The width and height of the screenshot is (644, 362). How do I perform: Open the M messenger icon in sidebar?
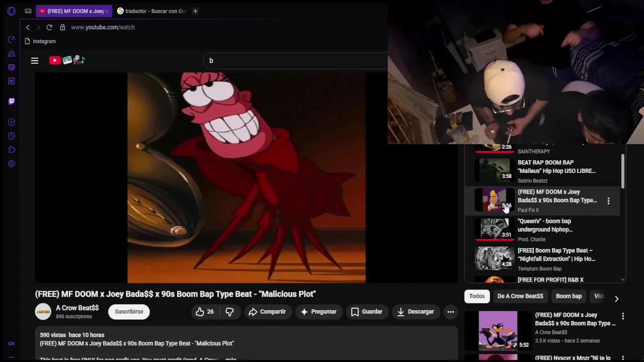coord(12,81)
